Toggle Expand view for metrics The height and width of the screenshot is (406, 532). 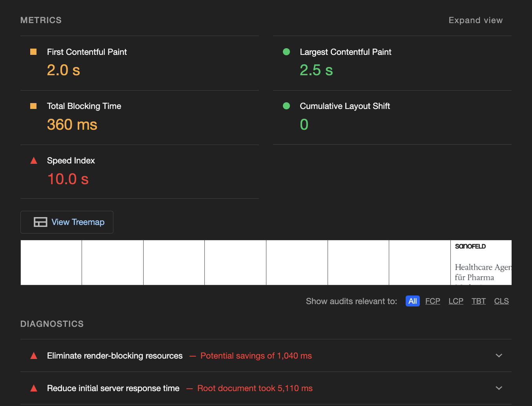(476, 20)
